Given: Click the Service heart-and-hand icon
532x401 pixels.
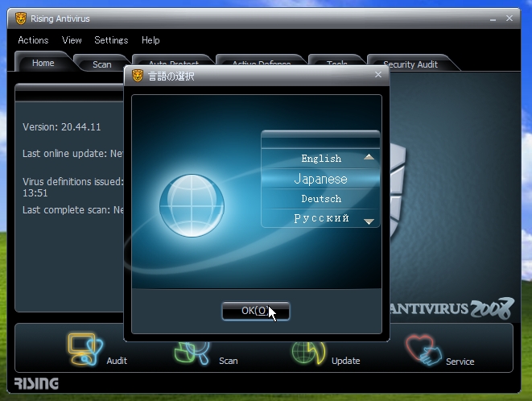Looking at the screenshot, I should tap(423, 350).
